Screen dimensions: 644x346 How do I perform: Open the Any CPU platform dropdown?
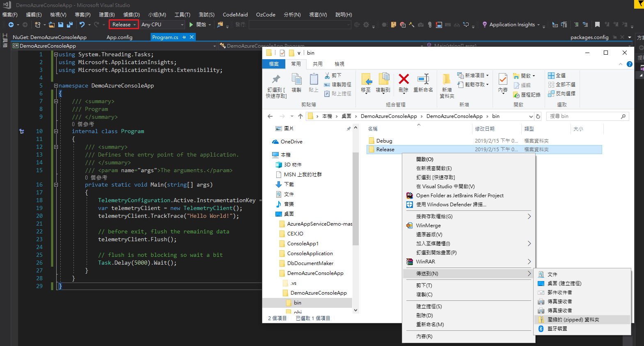(x=162, y=25)
